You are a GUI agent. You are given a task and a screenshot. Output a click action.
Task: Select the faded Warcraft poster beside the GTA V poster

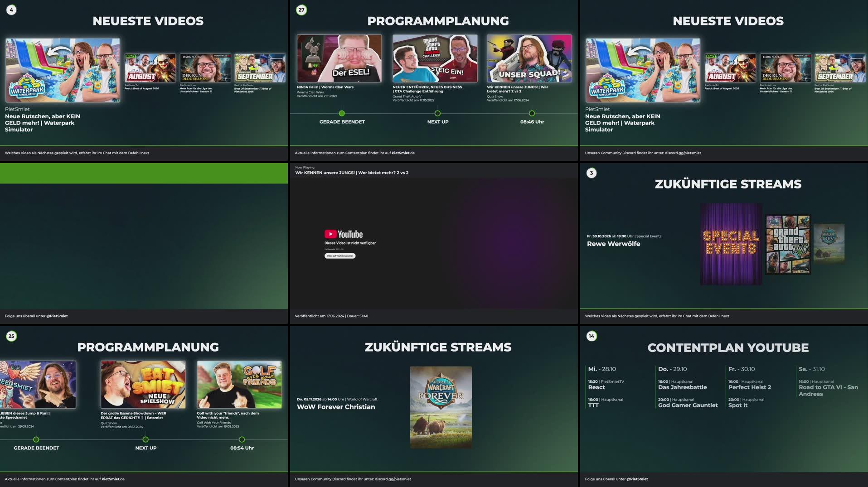[x=829, y=243]
